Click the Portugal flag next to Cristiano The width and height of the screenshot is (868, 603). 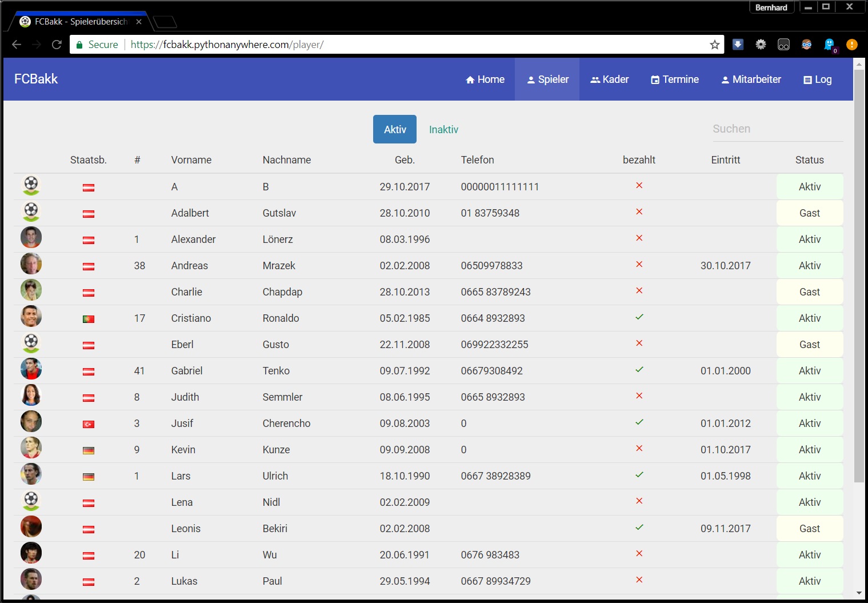point(89,319)
